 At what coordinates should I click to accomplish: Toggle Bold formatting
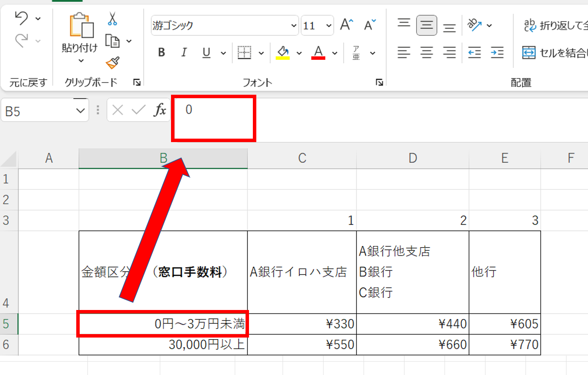click(x=162, y=53)
